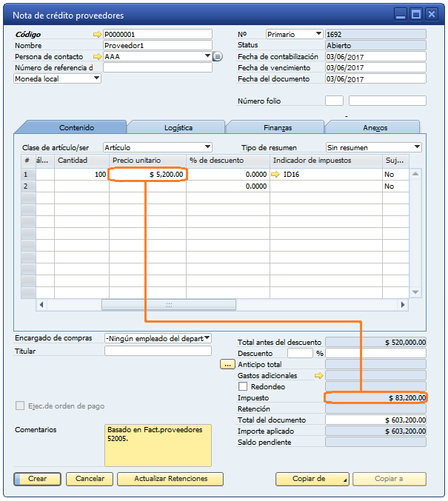Open contact person details list icon

click(218, 56)
